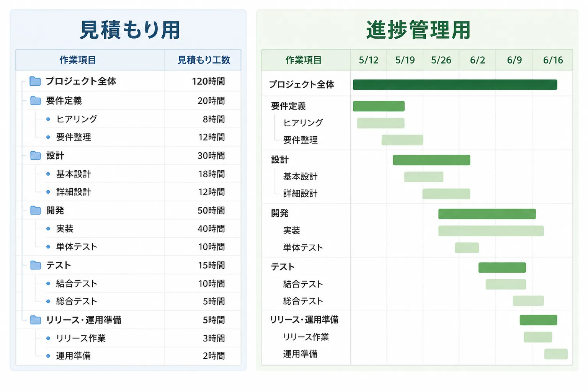Click the 要件定義 Gantt bar
Screen dimensions: 588x392
pyautogui.click(x=379, y=106)
